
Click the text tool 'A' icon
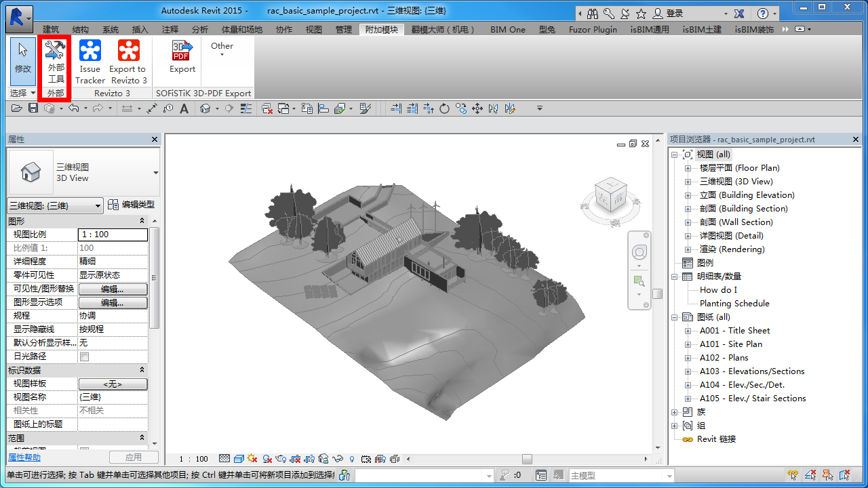[184, 108]
